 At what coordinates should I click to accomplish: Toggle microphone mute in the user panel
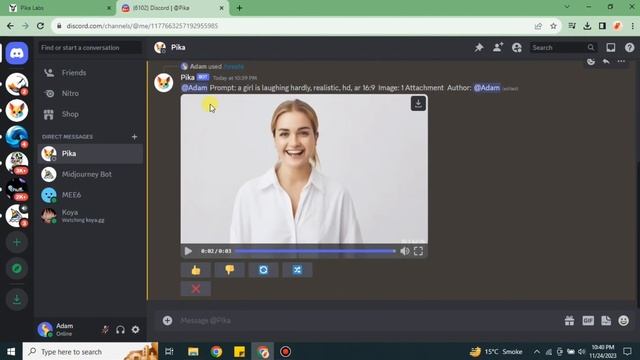pyautogui.click(x=105, y=329)
